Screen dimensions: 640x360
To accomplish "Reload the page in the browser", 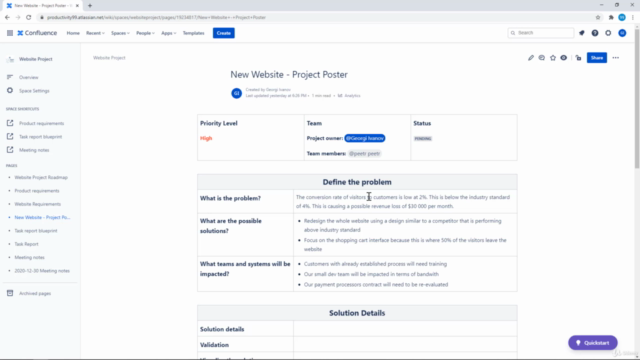I will [x=29, y=18].
